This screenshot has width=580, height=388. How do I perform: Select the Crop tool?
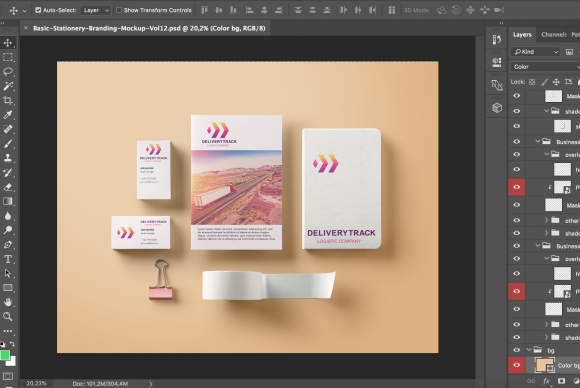(8, 100)
